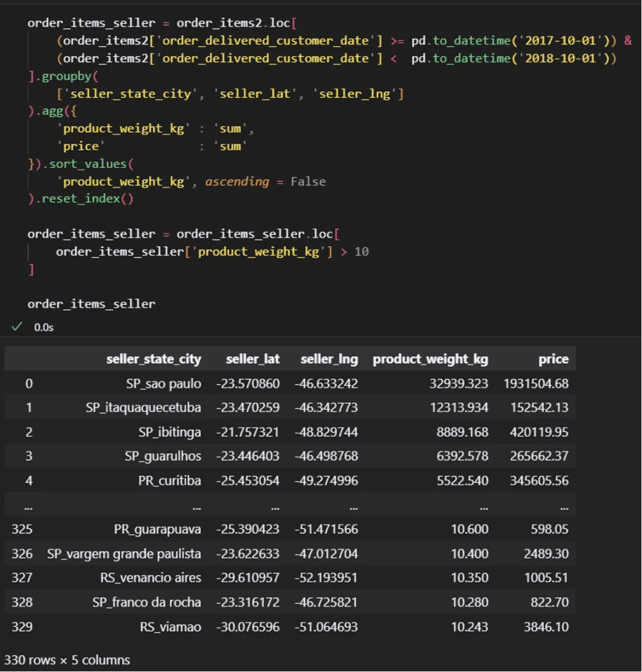Click weight value 10.243
Screen dimensions: 642x672
click(x=470, y=627)
